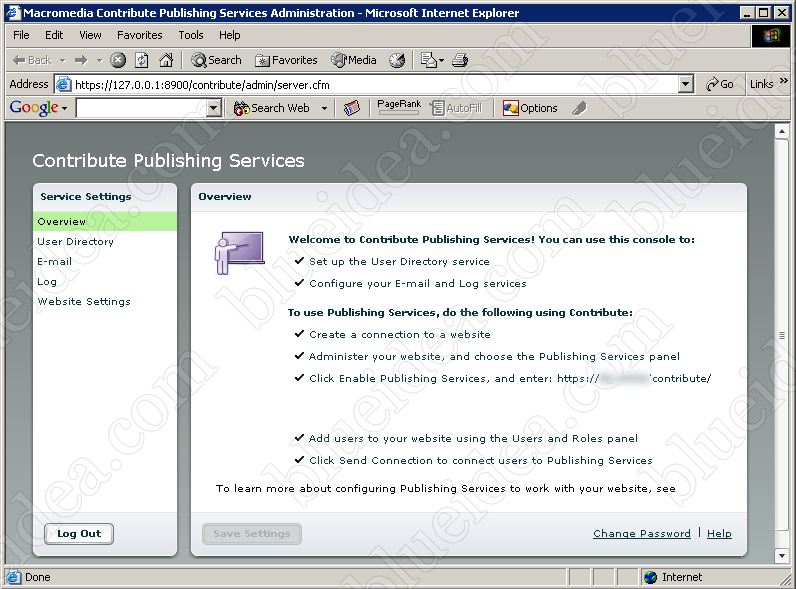Click 'Create a connection to a website' text

click(x=400, y=335)
